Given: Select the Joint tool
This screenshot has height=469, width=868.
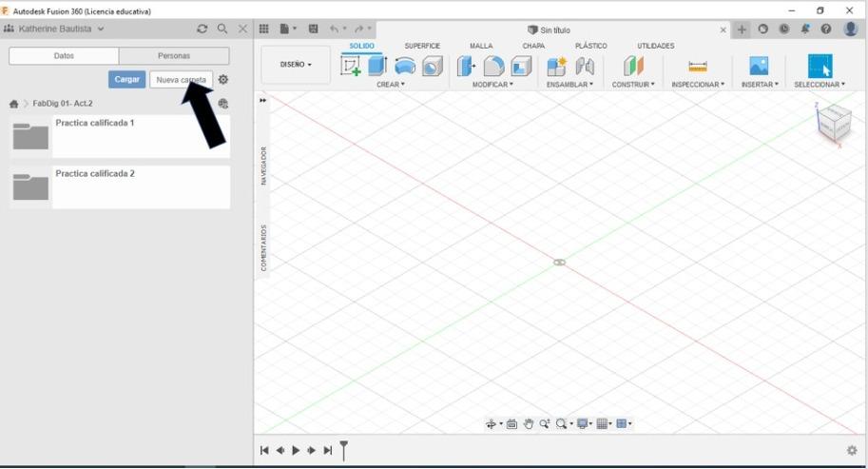Looking at the screenshot, I should pyautogui.click(x=585, y=67).
